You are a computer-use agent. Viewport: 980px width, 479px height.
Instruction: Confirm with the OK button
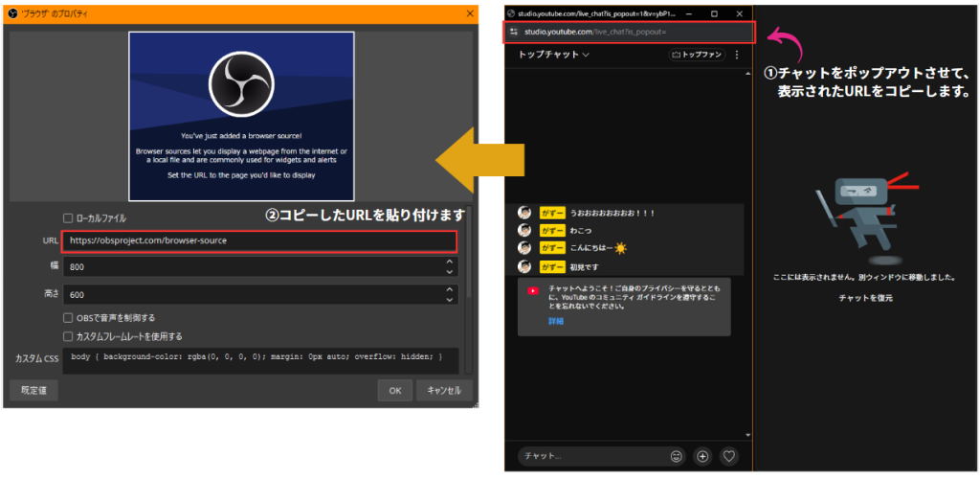[395, 390]
